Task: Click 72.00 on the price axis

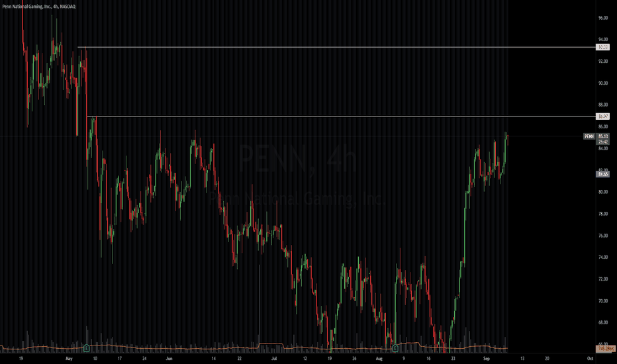Action: tap(603, 279)
